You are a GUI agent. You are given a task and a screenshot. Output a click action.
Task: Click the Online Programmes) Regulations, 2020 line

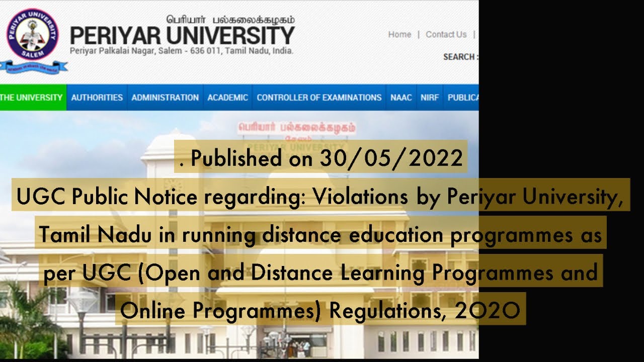coord(321,311)
